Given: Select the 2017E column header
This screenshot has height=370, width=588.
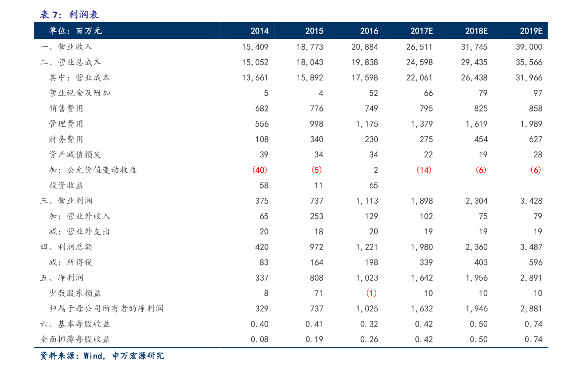Looking at the screenshot, I should pyautogui.click(x=422, y=31).
